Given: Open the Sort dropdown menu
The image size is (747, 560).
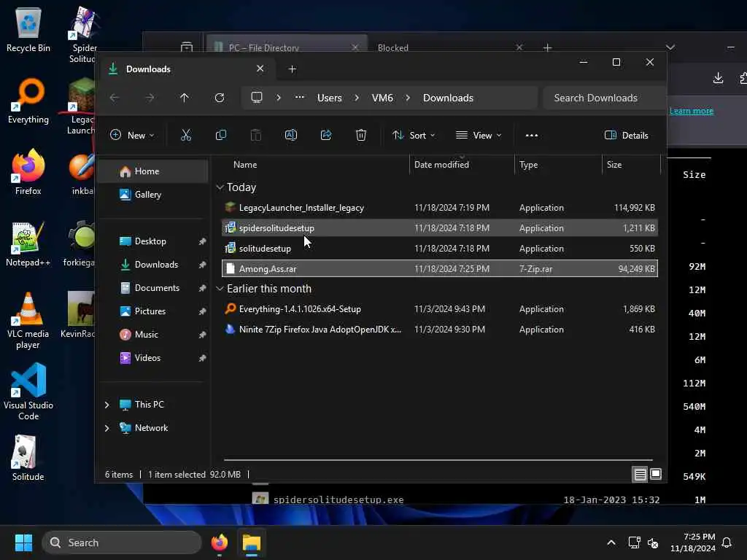Looking at the screenshot, I should click(x=414, y=135).
